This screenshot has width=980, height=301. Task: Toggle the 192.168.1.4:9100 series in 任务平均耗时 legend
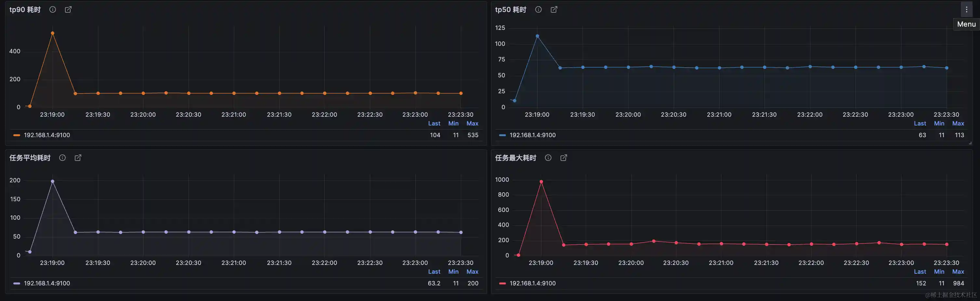47,283
